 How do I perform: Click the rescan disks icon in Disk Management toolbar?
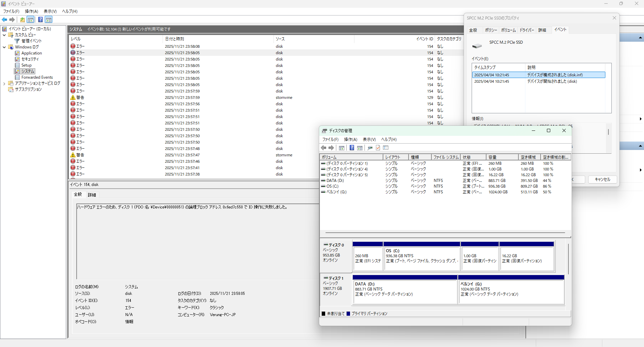[x=370, y=148]
